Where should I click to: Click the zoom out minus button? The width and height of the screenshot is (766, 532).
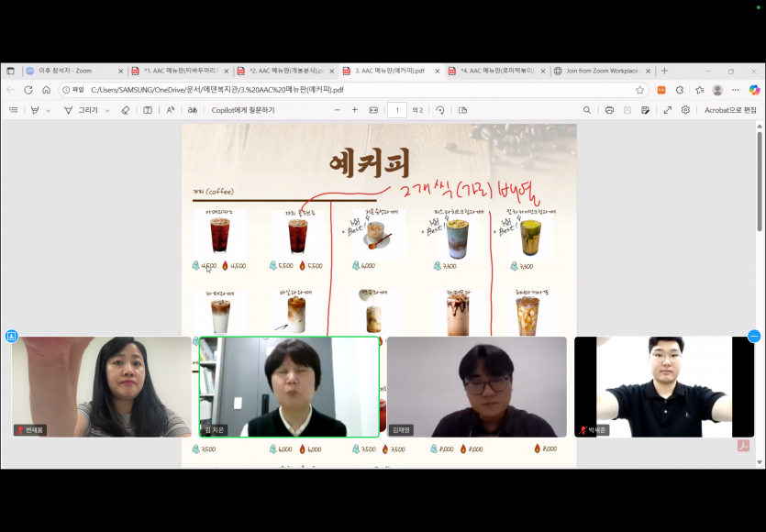tap(337, 110)
